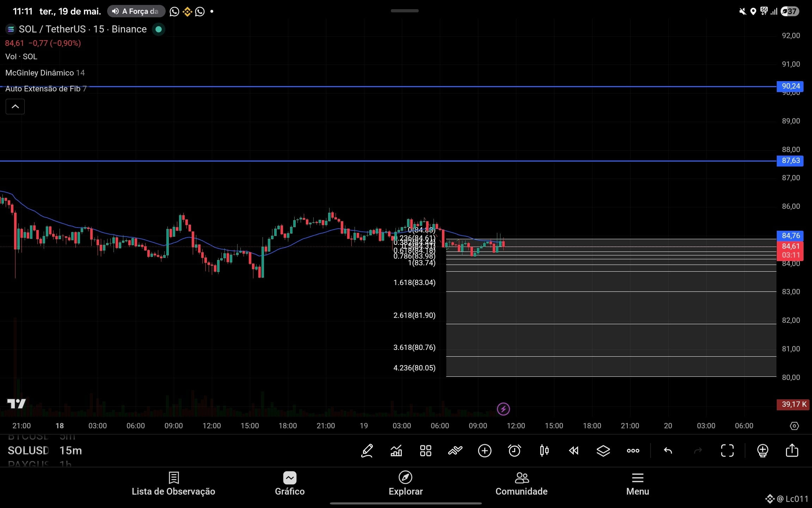This screenshot has width=812, height=508.
Task: Select the 2.618(81.90) Fib level label
Action: click(x=414, y=315)
